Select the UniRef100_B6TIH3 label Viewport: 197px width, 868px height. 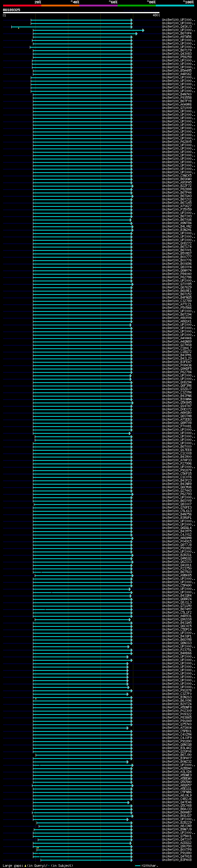point(177,216)
